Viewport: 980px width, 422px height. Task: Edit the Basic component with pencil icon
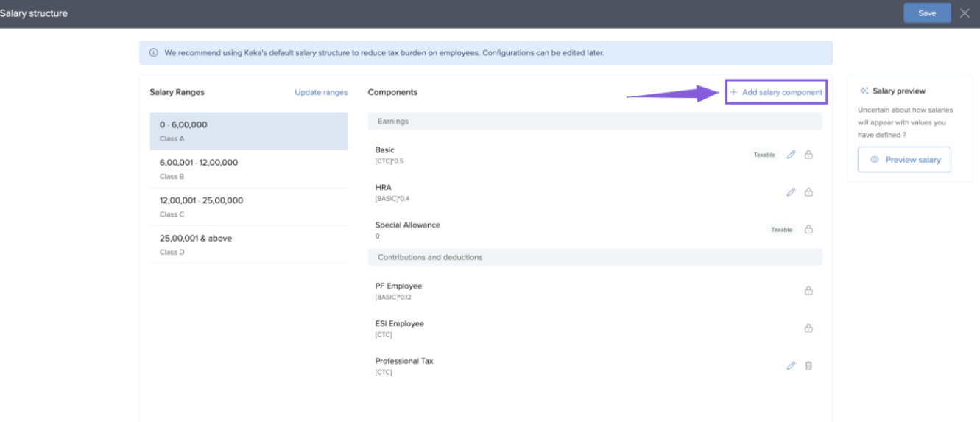(792, 155)
